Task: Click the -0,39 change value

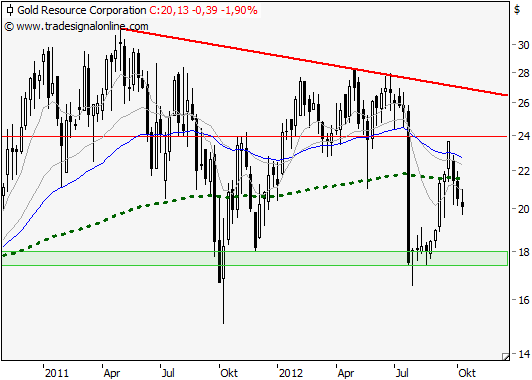Action: (x=205, y=10)
